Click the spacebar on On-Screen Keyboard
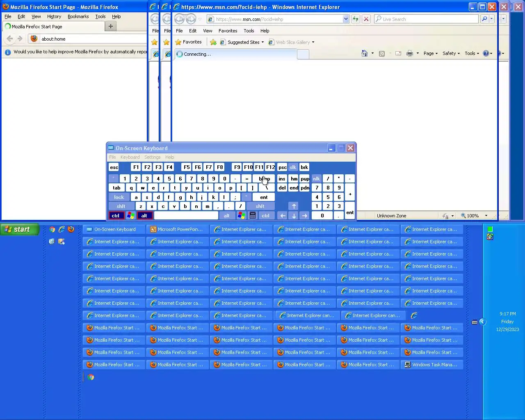The width and height of the screenshot is (525, 420). pyautogui.click(x=186, y=215)
